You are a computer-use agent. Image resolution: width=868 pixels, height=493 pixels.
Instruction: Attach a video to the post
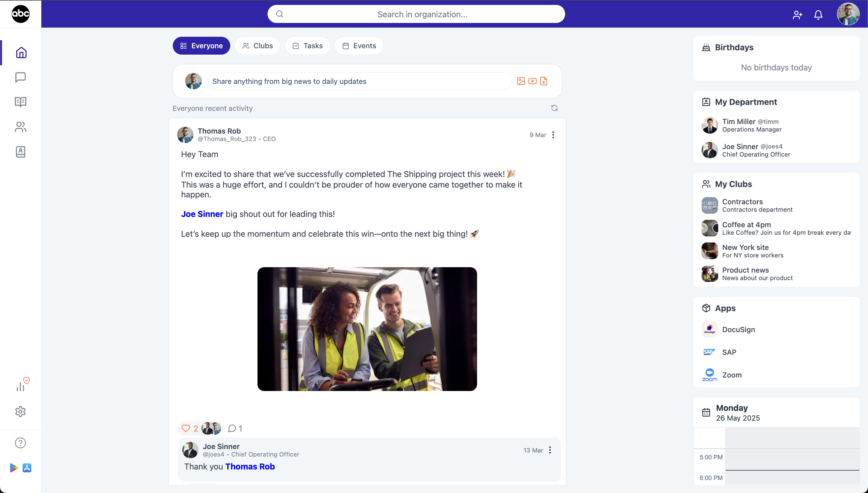[x=532, y=81]
